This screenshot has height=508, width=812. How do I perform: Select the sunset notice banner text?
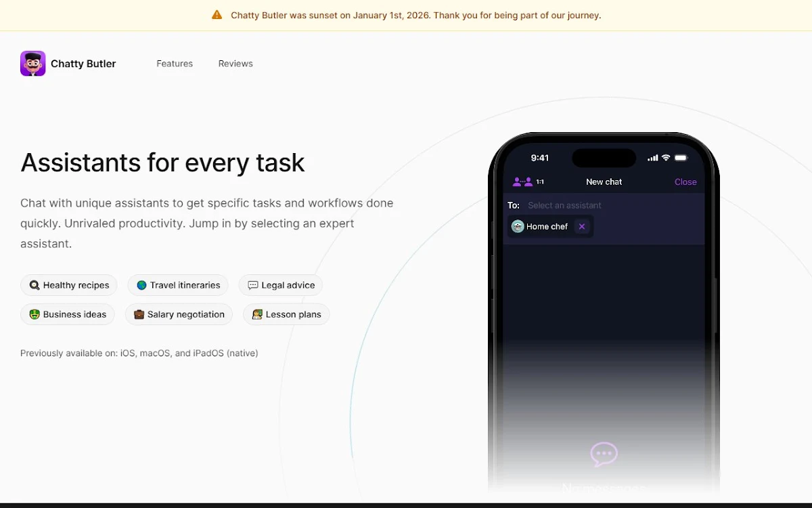click(415, 15)
